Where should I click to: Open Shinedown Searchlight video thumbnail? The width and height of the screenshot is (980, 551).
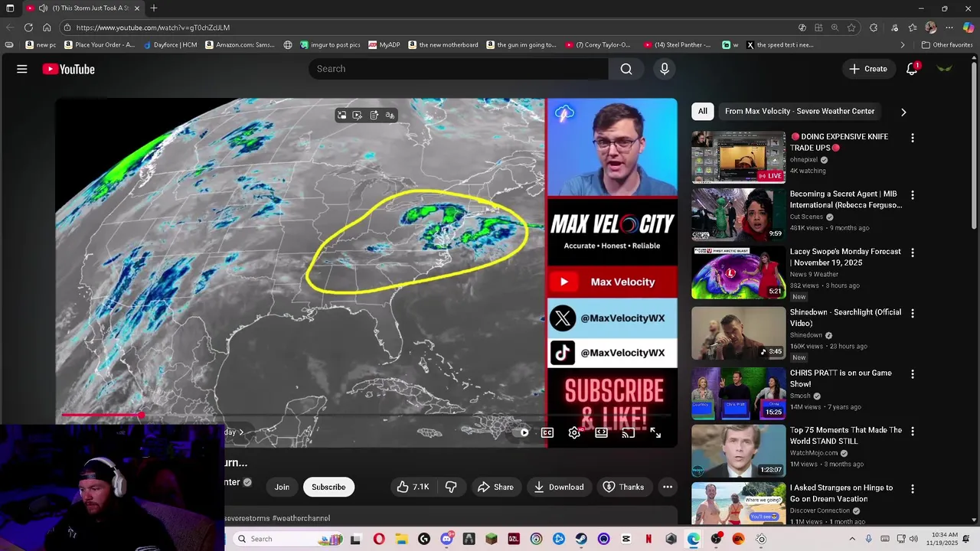pos(738,333)
